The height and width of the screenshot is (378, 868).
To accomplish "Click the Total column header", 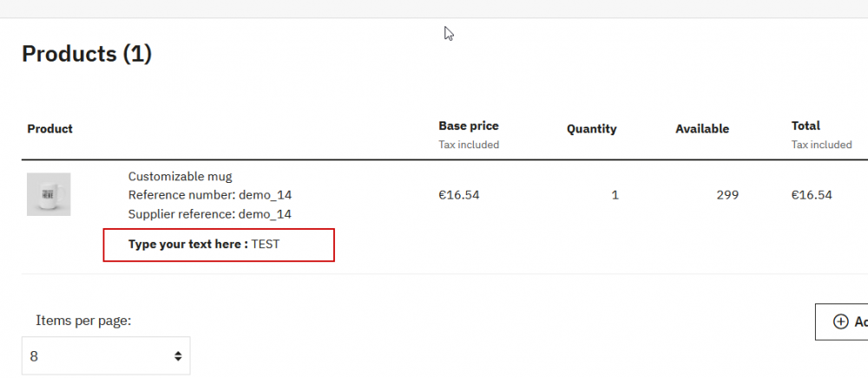I will point(806,126).
